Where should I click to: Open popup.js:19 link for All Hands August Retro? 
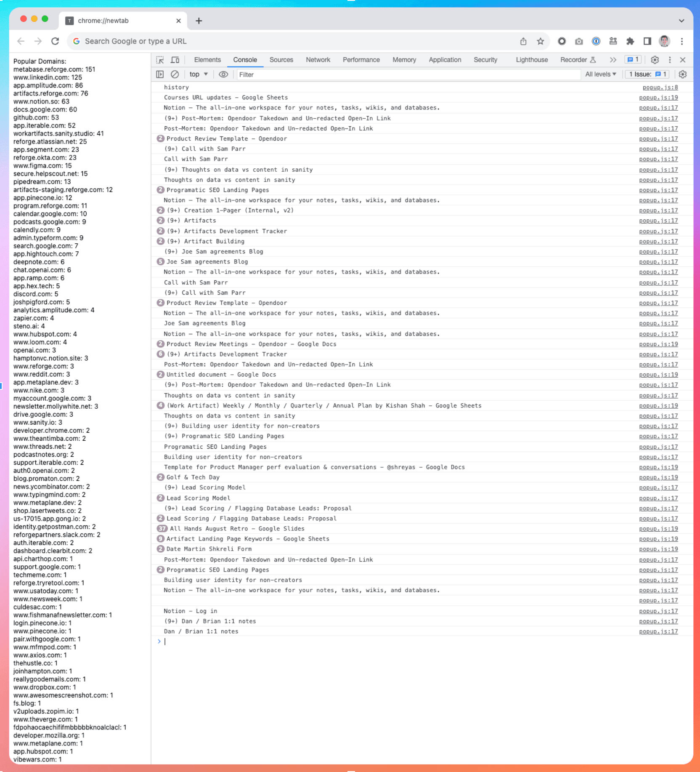(x=658, y=529)
